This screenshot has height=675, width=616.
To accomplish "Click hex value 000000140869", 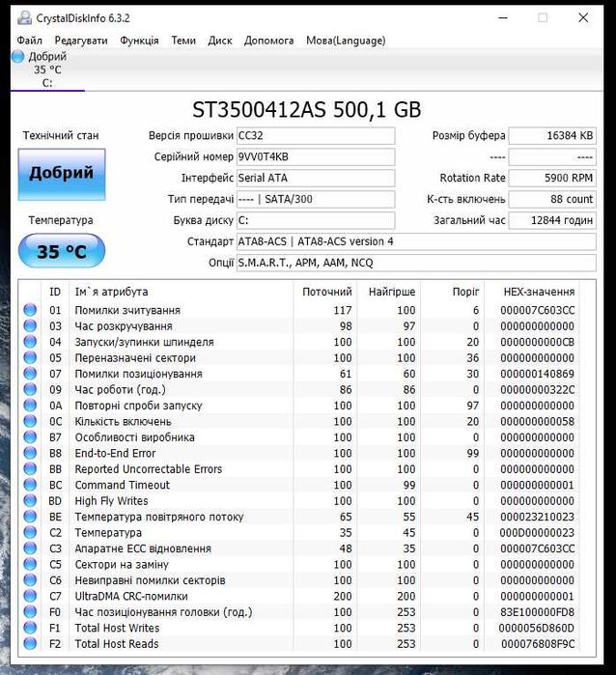I will [x=537, y=374].
